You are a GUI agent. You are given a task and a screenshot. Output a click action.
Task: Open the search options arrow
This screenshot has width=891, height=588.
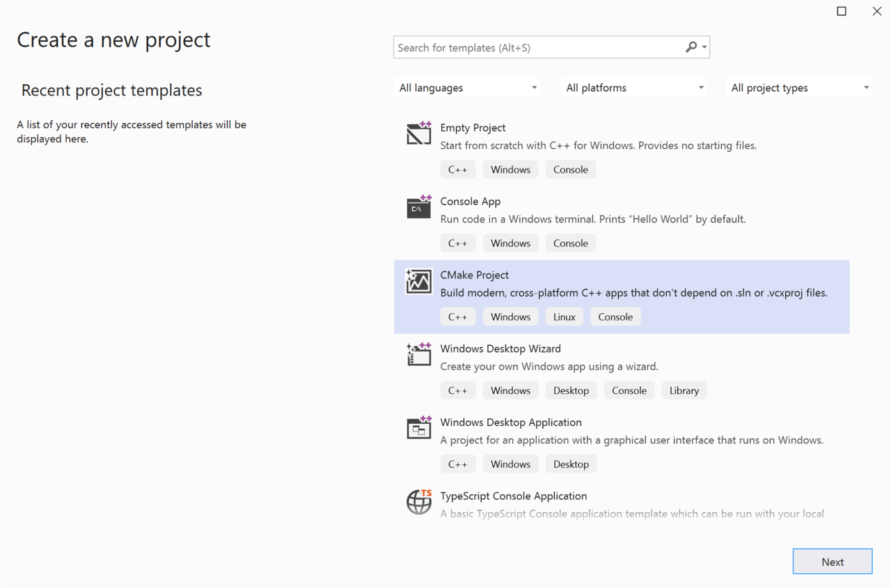point(704,47)
